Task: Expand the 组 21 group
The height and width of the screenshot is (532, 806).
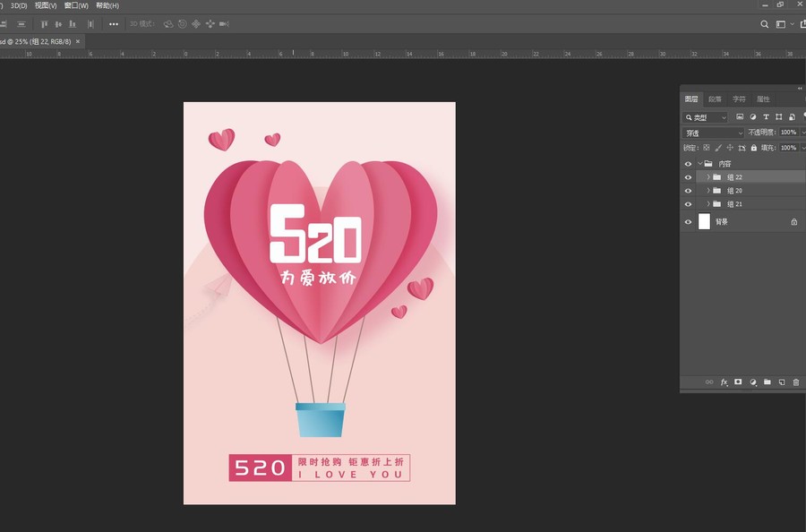Action: click(708, 203)
